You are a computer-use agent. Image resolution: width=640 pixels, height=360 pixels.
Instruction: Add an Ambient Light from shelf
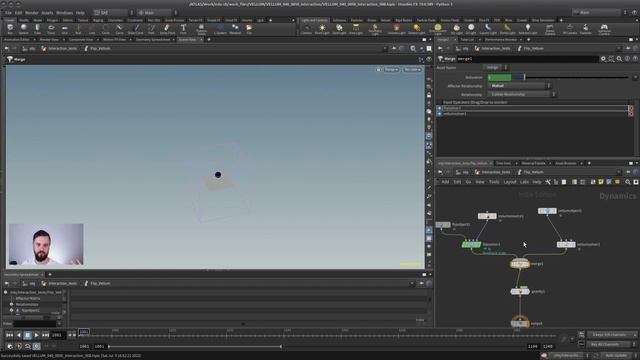tap(528, 29)
